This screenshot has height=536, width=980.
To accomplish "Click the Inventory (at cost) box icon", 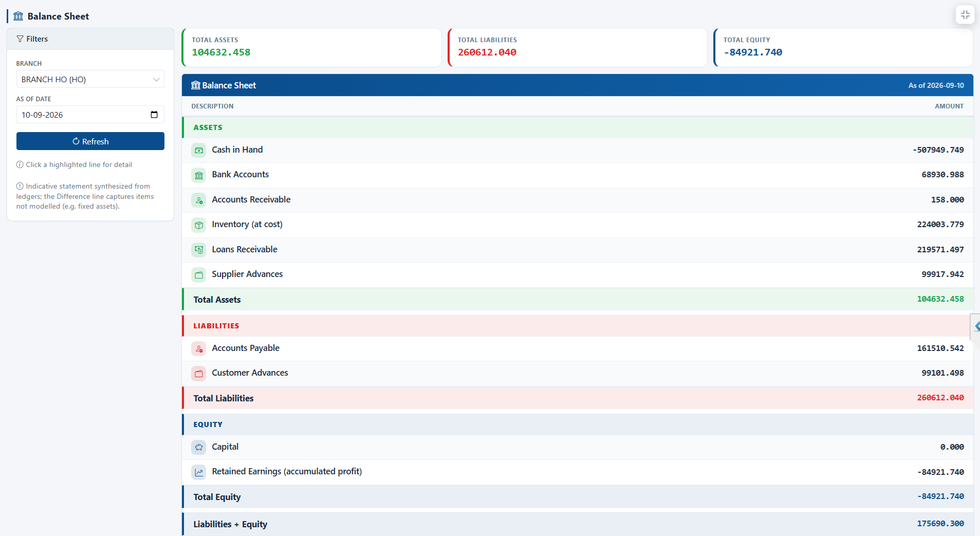I will click(x=199, y=225).
